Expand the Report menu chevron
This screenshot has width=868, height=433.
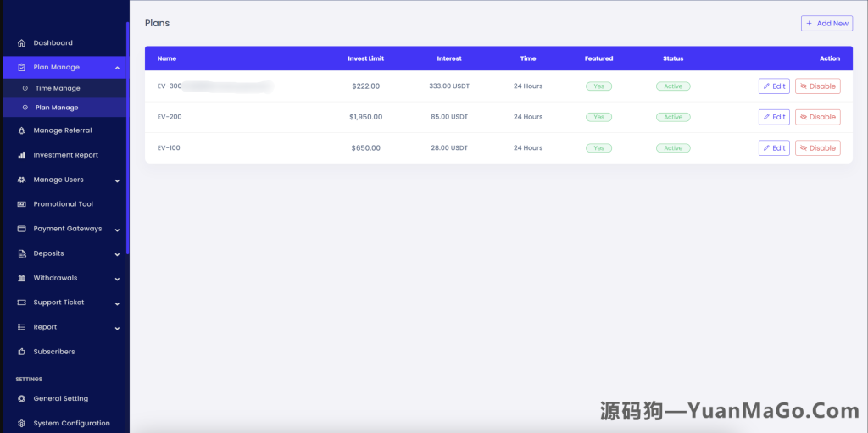click(117, 328)
